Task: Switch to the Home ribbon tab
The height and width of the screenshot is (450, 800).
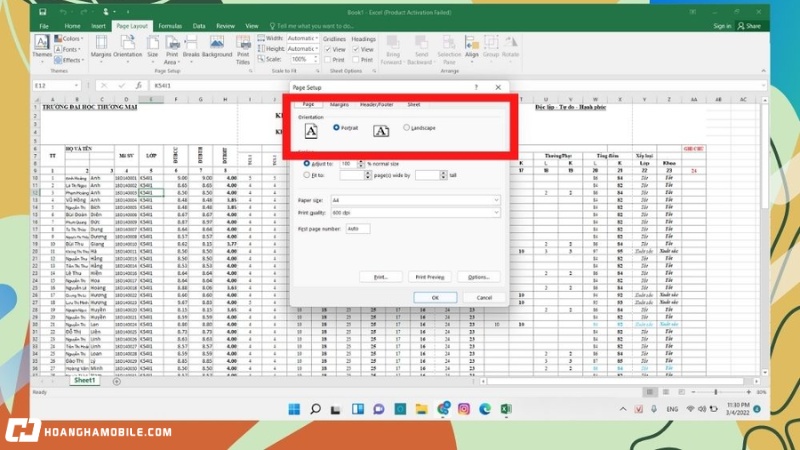Action: tap(72, 26)
